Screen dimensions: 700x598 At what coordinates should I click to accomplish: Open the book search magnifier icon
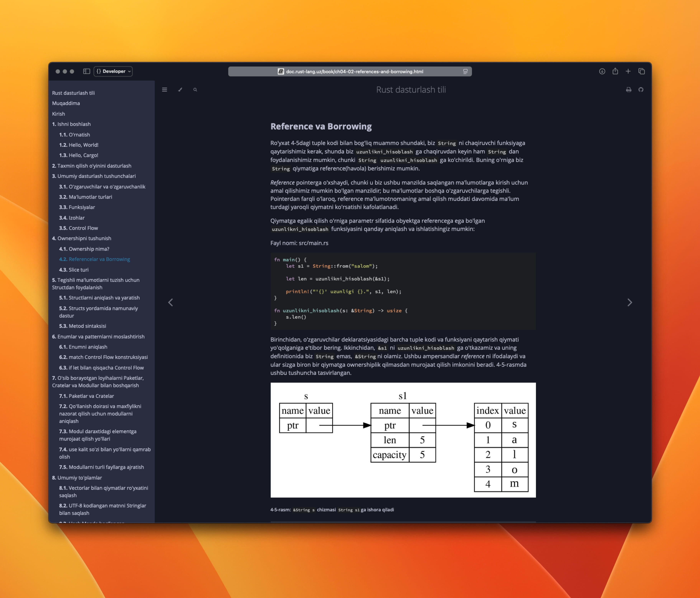195,90
